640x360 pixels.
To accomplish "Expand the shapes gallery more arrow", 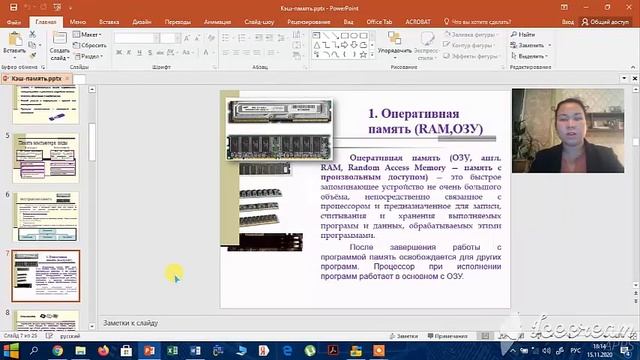I will click(372, 55).
